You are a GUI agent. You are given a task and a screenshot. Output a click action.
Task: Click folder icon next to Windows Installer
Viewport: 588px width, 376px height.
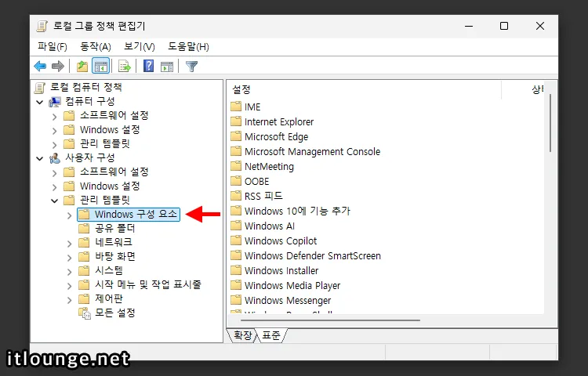click(236, 270)
